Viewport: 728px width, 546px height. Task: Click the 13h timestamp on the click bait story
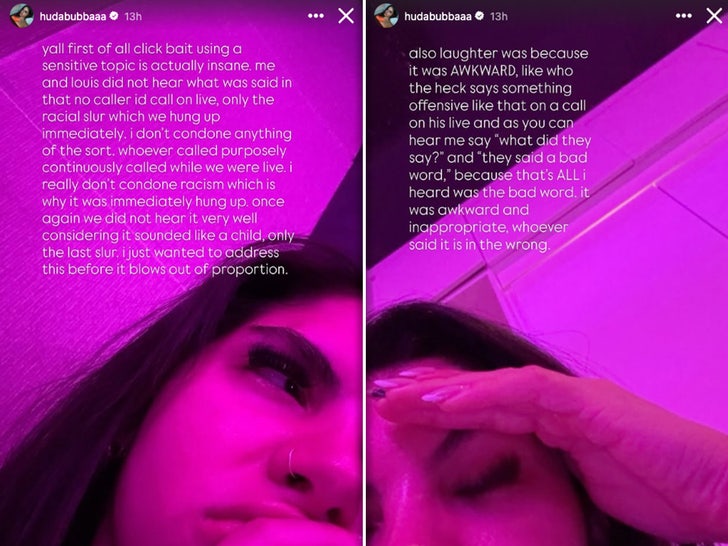pos(133,17)
